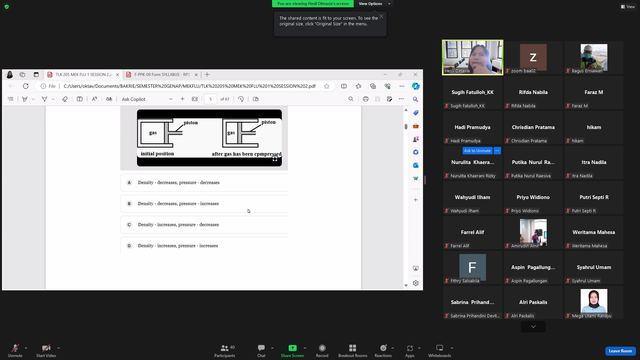The height and width of the screenshot is (360, 640).
Task: Open Breakout Rooms
Action: coord(353,350)
